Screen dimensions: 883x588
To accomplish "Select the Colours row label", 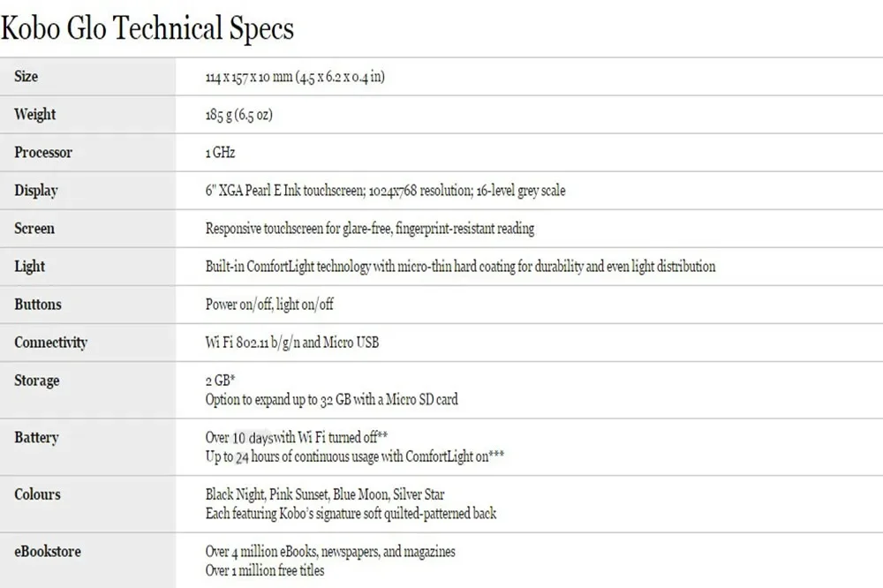I will (x=37, y=494).
